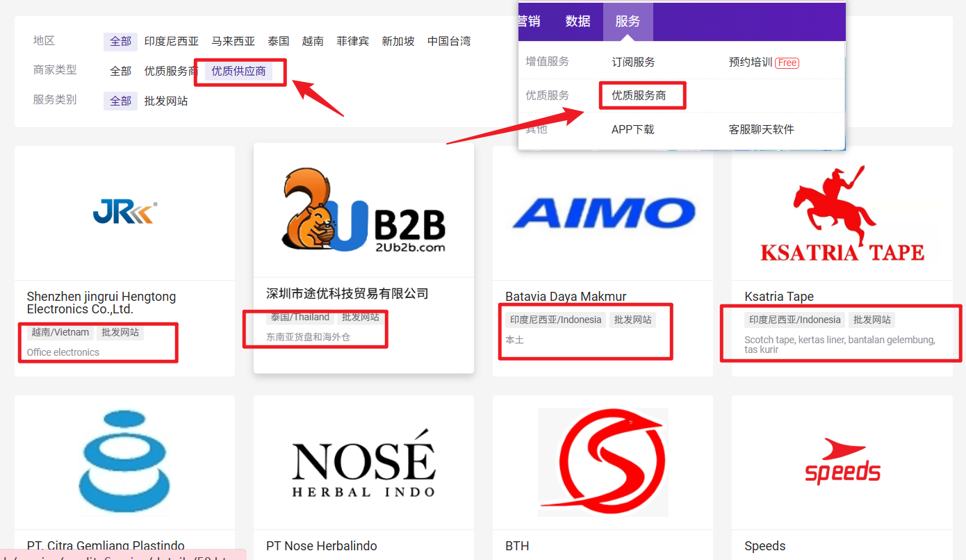Select 优质服务商 in the dropdown menu
The height and width of the screenshot is (560, 966).
(639, 95)
